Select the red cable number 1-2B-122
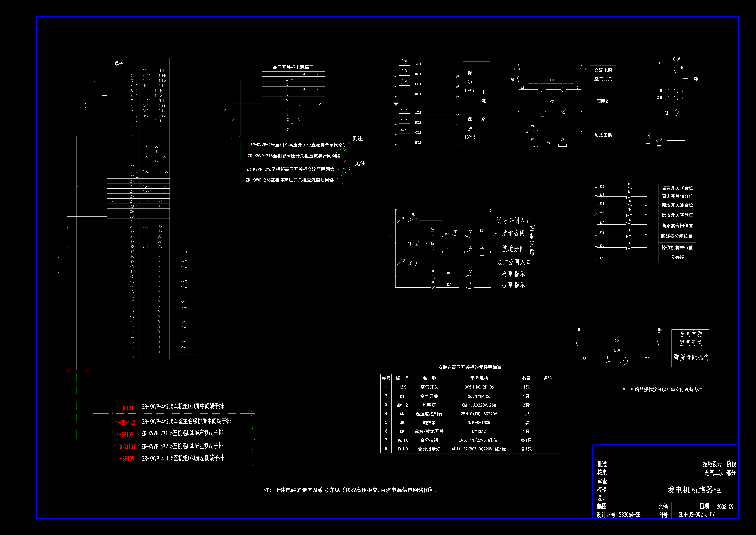 tap(125, 422)
